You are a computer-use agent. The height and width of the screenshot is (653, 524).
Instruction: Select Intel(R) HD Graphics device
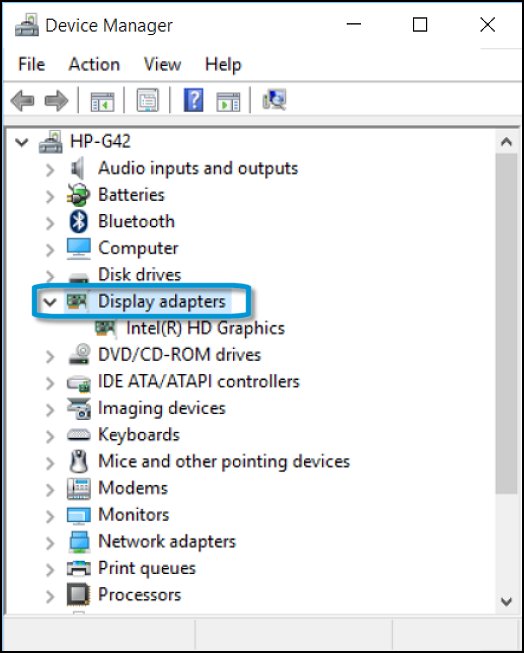[205, 329]
